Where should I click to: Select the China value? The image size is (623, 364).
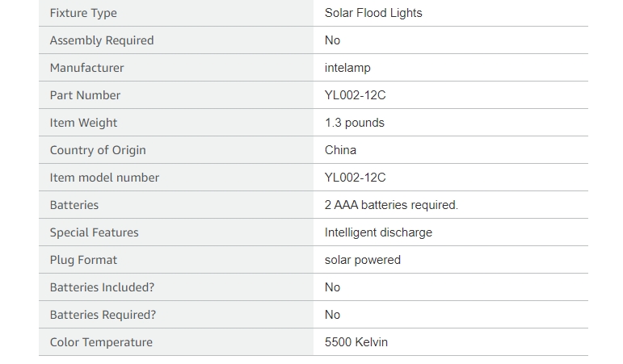point(340,150)
